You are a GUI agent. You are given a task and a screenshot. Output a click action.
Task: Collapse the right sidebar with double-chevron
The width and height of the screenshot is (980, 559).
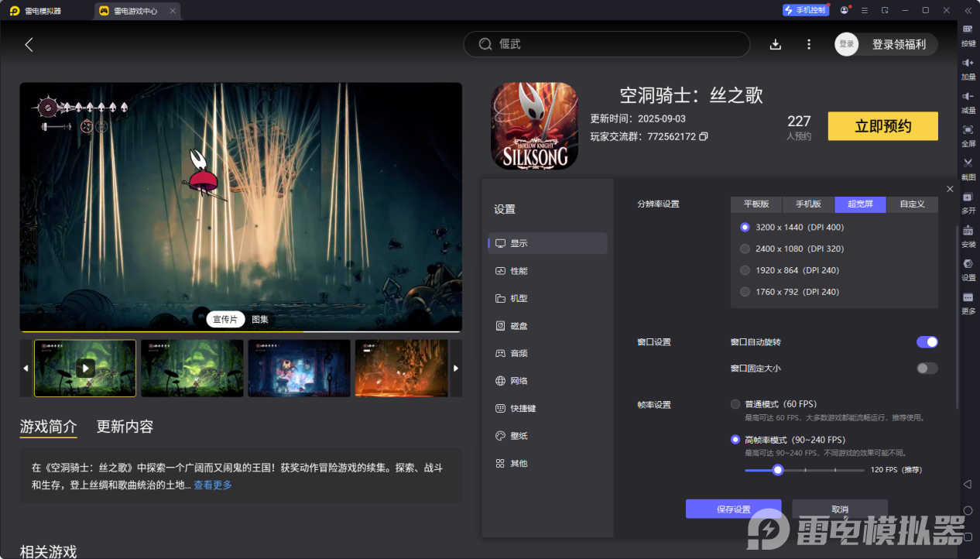pos(968,10)
